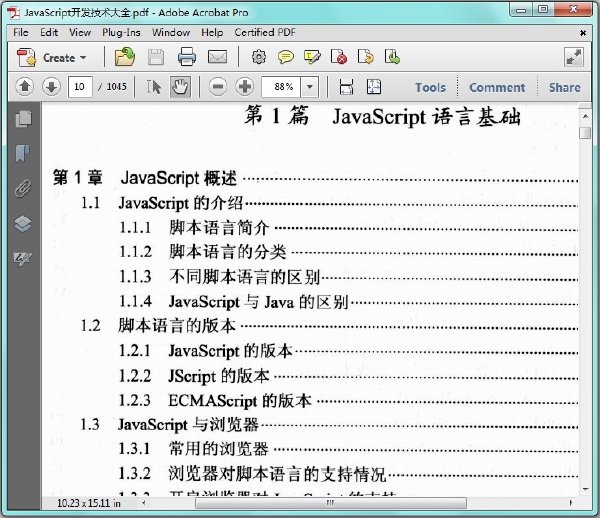600x518 pixels.
Task: Open the zoom level dropdown arrow
Action: pyautogui.click(x=310, y=87)
